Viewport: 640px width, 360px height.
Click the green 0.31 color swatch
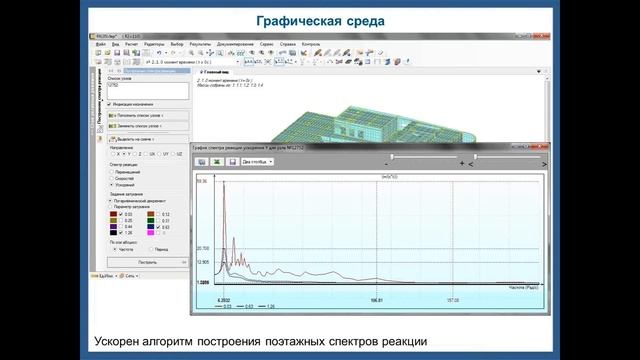[151, 220]
